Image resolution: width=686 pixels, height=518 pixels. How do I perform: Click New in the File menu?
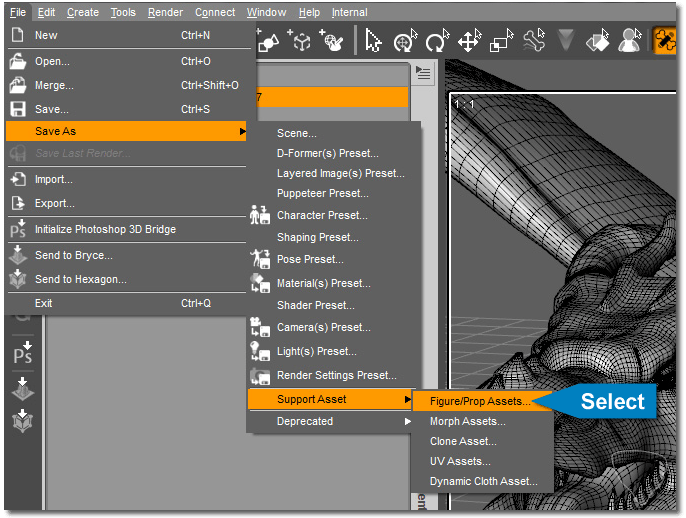[126, 35]
